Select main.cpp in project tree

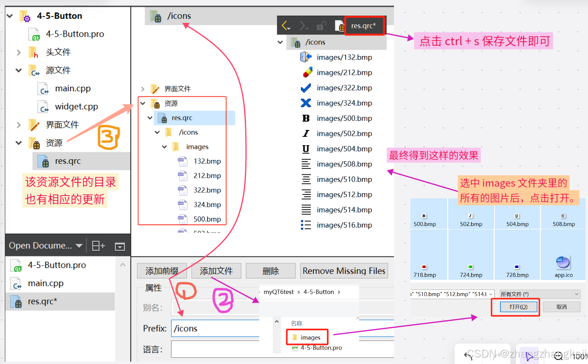click(x=73, y=88)
